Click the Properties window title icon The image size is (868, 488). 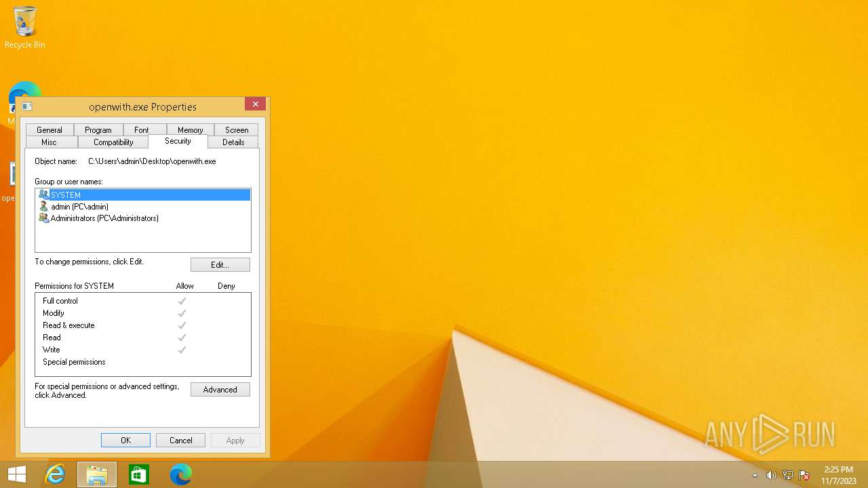click(27, 106)
